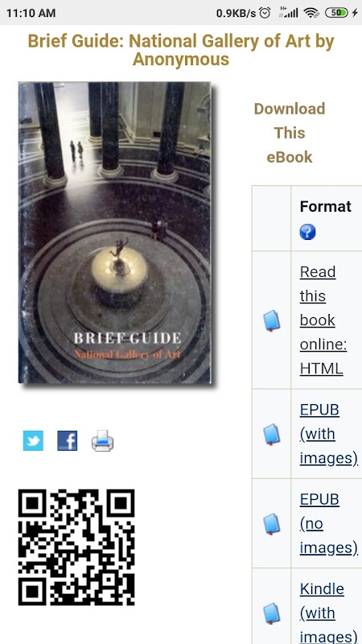
Task: Open the Format help question-mark icon
Action: [307, 232]
